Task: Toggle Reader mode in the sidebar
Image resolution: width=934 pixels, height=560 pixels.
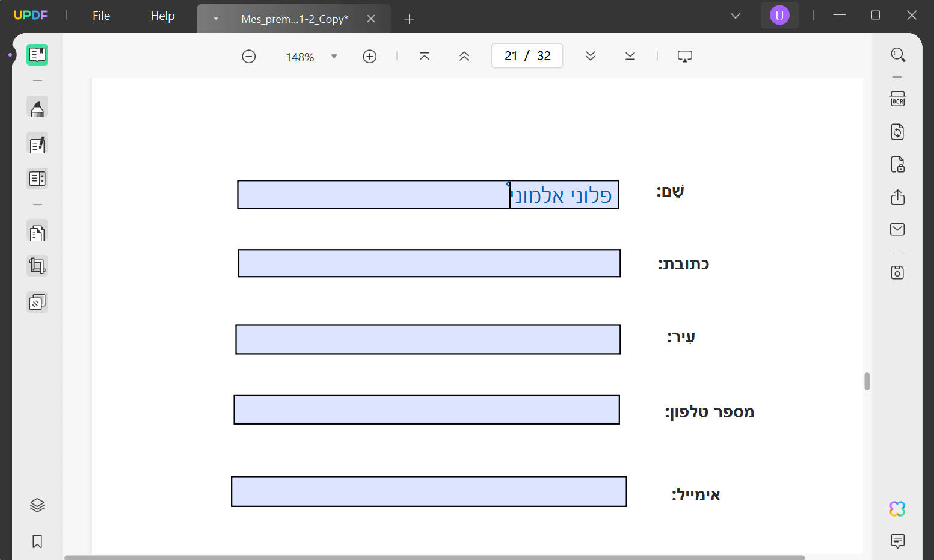Action: 37,54
